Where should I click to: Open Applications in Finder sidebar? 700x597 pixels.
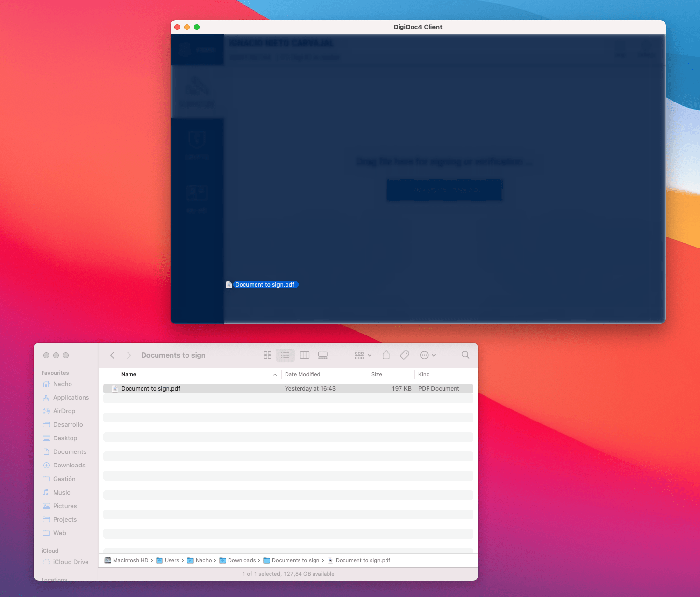[x=71, y=397]
